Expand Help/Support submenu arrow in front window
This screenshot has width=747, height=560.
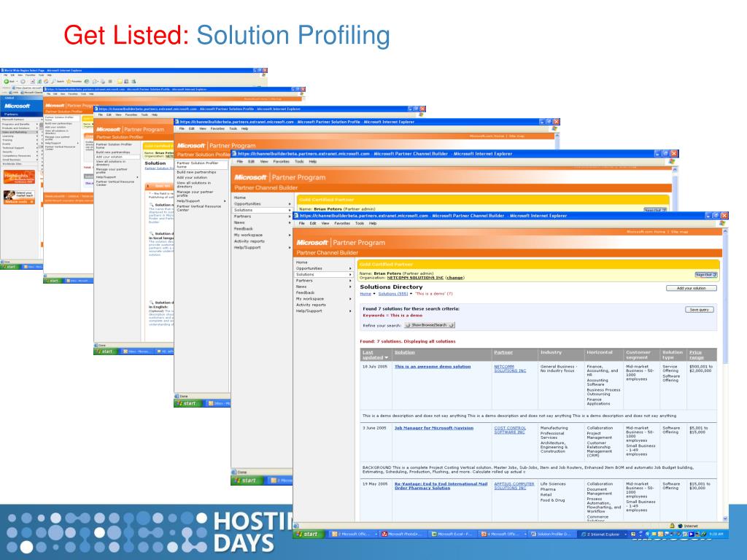point(350,311)
